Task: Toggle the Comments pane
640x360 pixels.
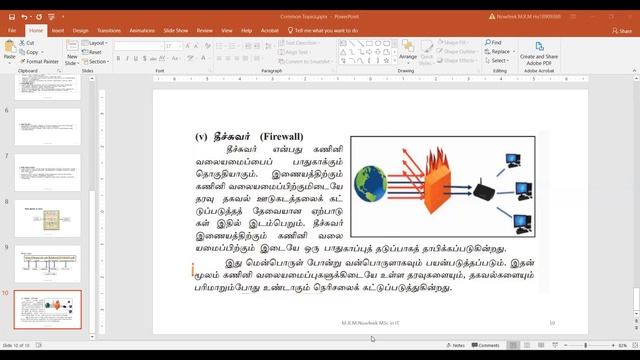Action: point(486,345)
